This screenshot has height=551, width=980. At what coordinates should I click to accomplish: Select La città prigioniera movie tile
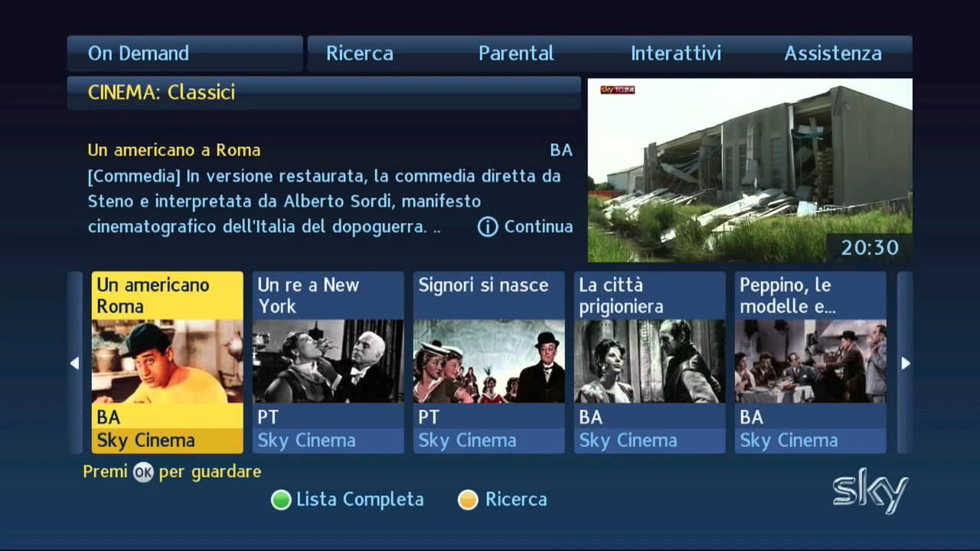click(649, 363)
